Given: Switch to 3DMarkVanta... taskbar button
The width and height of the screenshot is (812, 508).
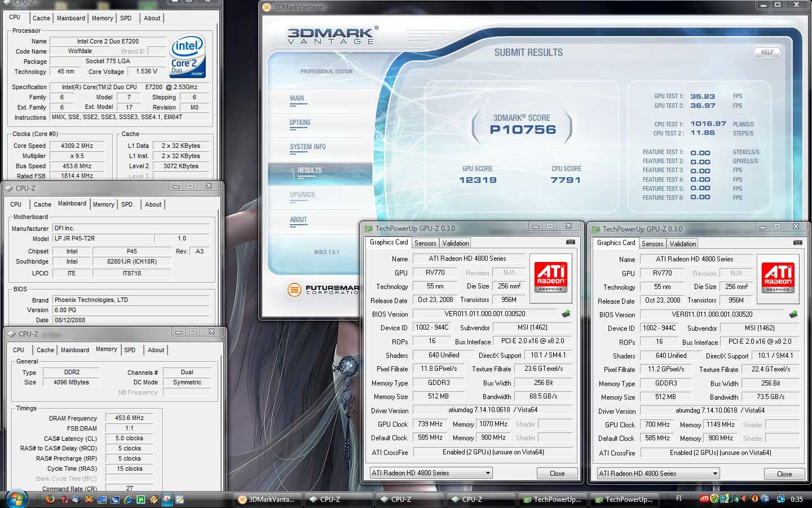Looking at the screenshot, I should [x=268, y=500].
